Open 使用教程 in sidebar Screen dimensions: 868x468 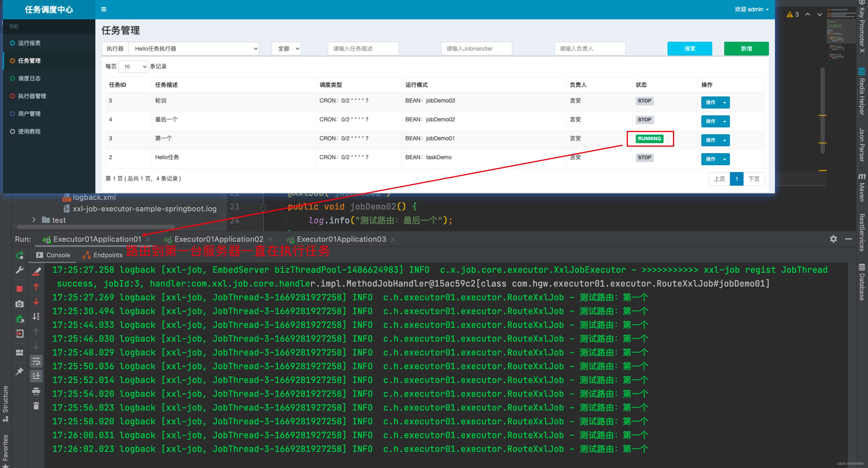[29, 131]
